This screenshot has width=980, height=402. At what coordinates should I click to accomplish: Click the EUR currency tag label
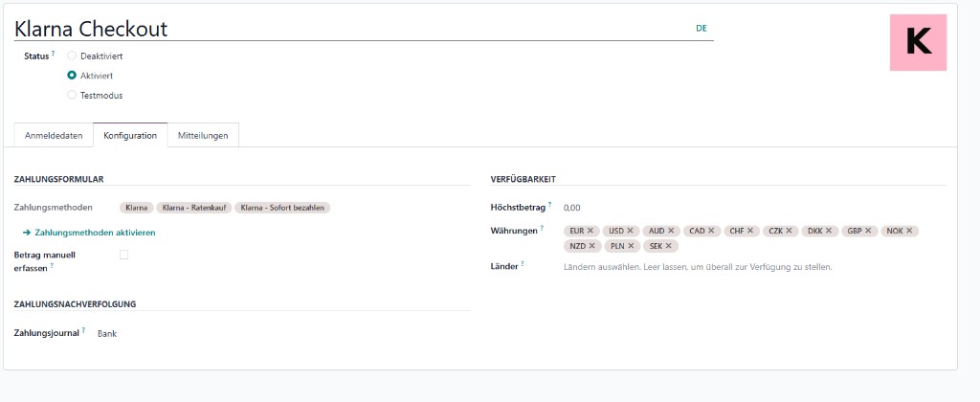(x=577, y=231)
